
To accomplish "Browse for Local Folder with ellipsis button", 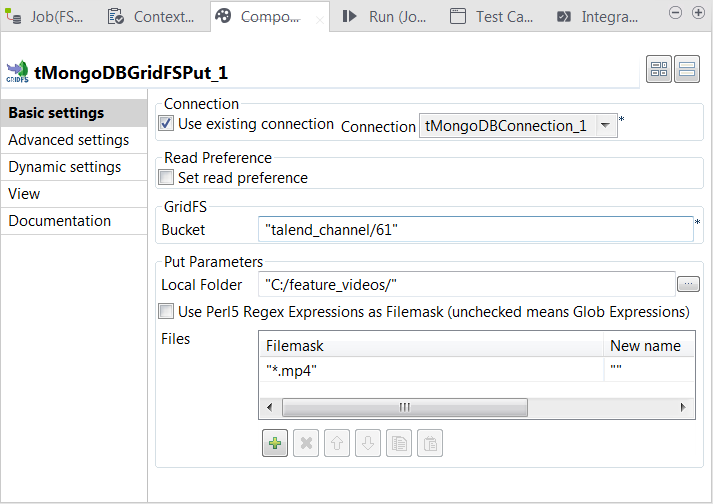I will coord(688,285).
